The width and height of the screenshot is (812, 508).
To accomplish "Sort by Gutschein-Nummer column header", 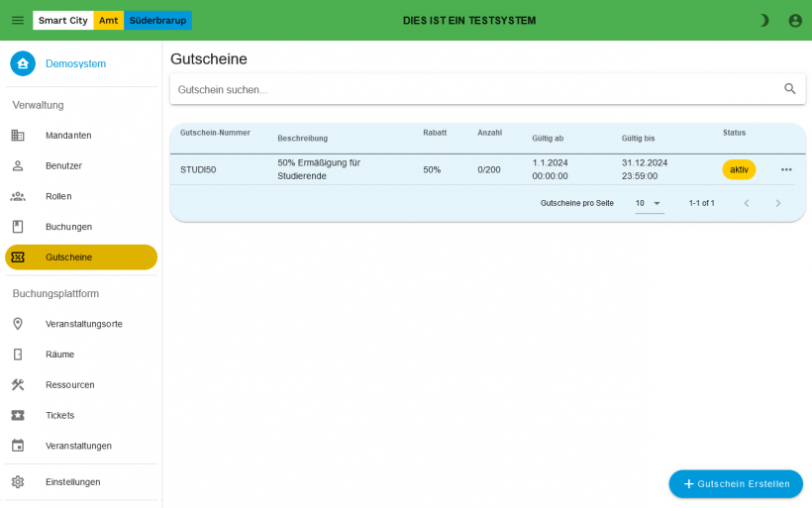I will (215, 133).
